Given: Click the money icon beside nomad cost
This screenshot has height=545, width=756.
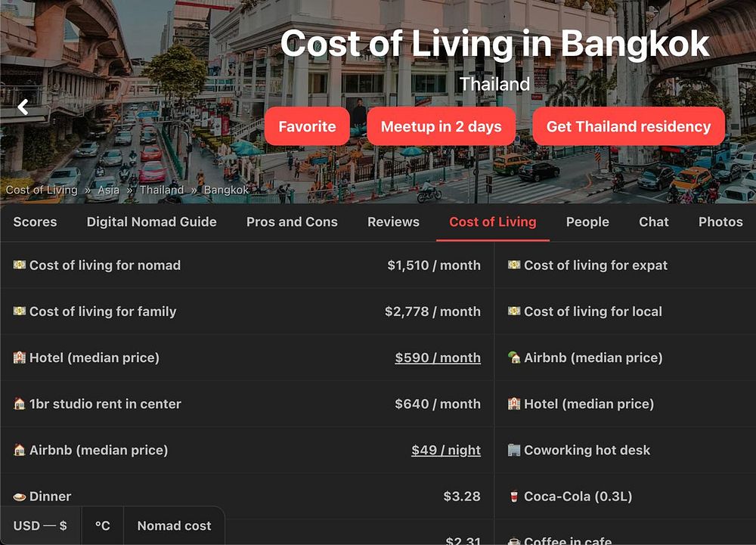Looking at the screenshot, I should pos(20,265).
